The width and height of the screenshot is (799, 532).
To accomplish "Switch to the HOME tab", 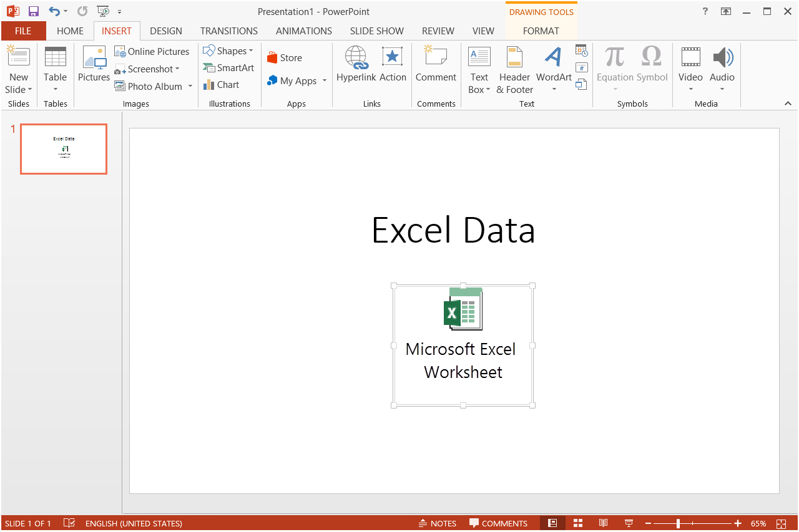I will click(70, 31).
